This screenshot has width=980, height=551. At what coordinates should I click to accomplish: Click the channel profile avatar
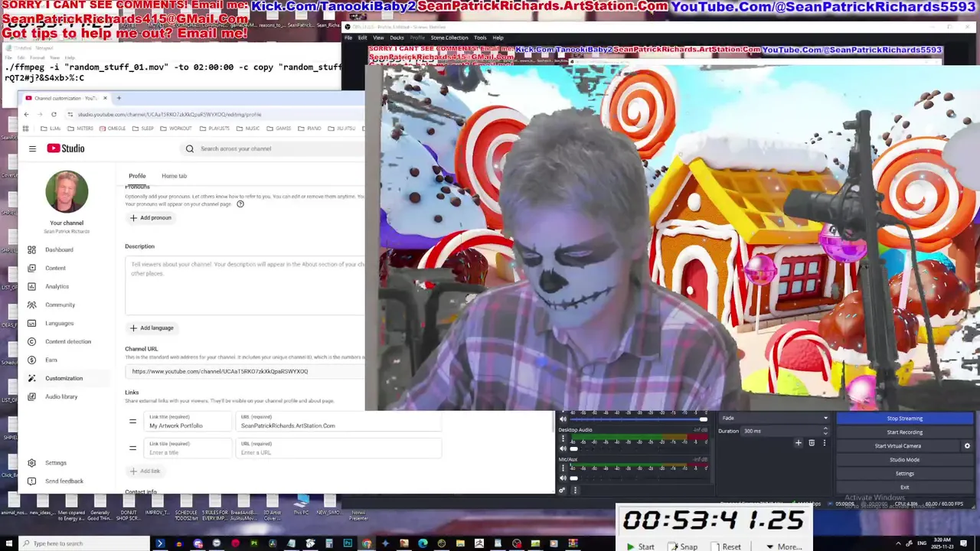coord(67,191)
